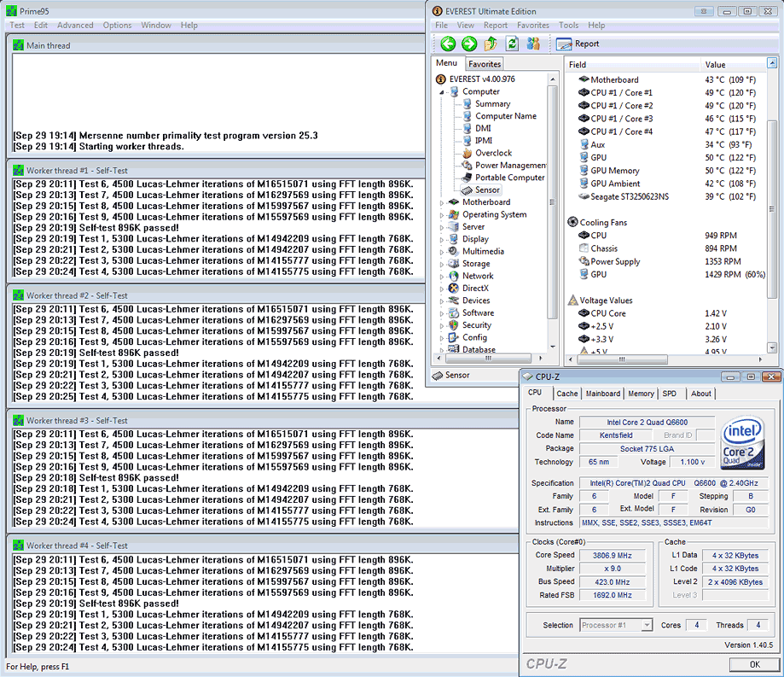This screenshot has width=784, height=677.
Task: Click the Refresh icon in EVEREST toolbar
Action: [x=512, y=44]
